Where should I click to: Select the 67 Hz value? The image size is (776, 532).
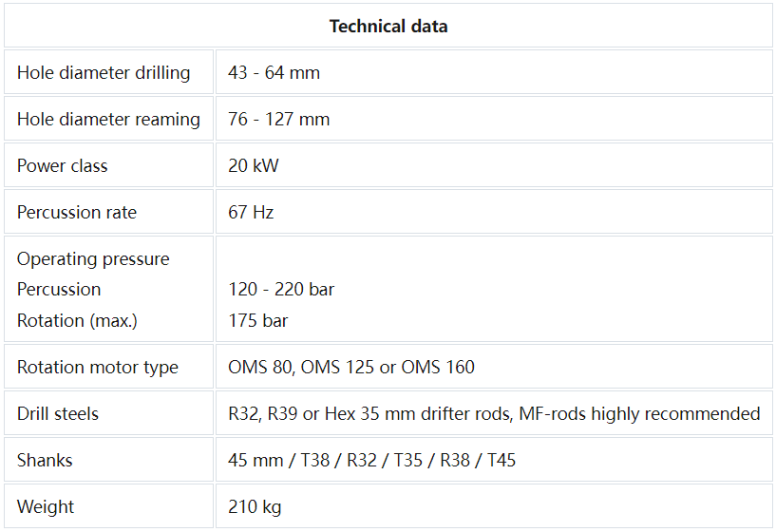tap(251, 213)
